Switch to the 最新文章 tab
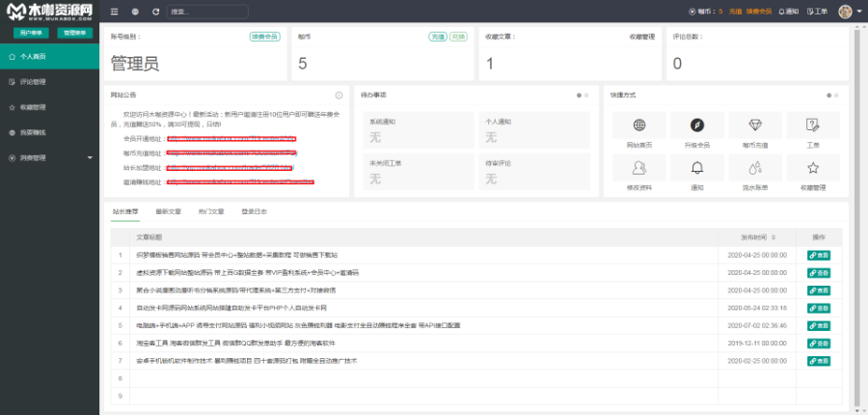Viewport: 868px width, 415px height. pyautogui.click(x=168, y=211)
